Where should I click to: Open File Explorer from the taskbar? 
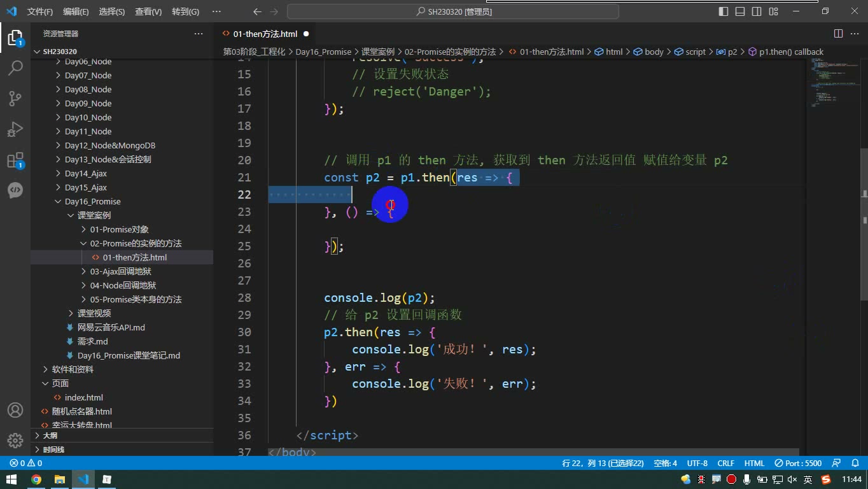(60, 479)
